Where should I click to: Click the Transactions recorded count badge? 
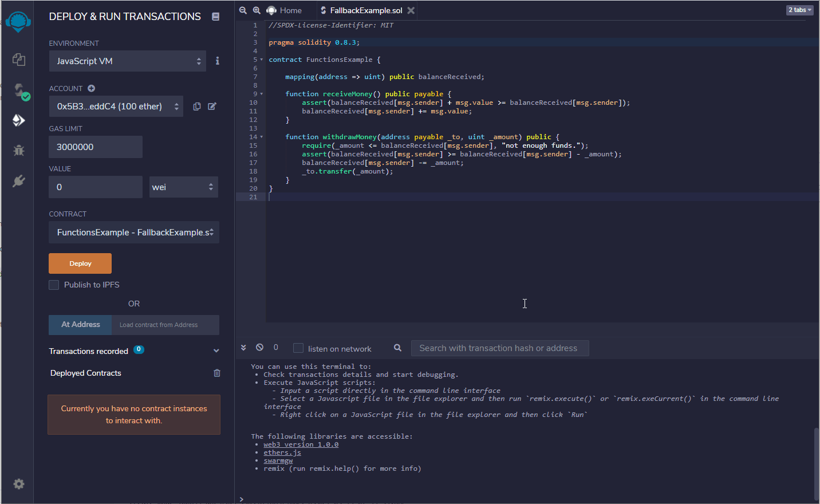point(139,349)
